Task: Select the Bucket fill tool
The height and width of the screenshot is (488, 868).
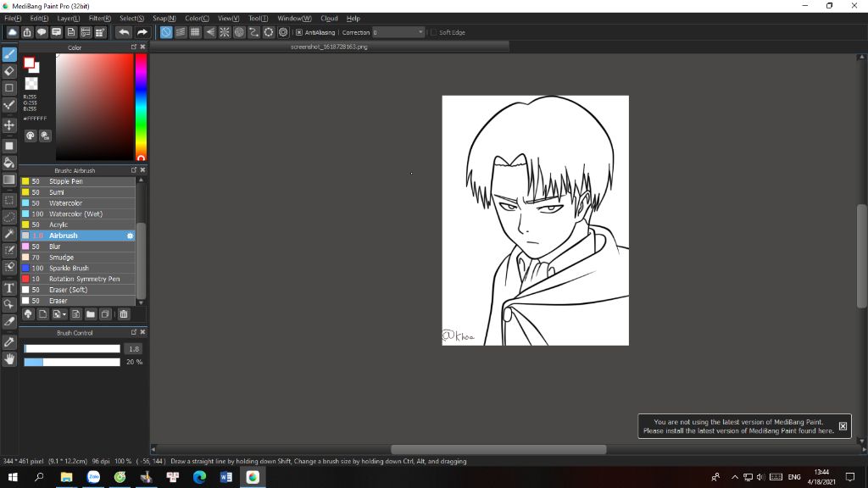Action: click(9, 163)
